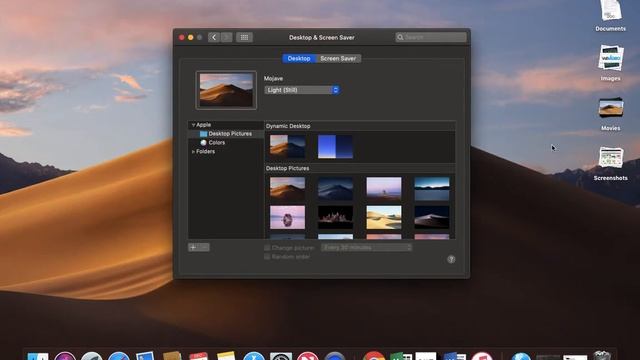Open the Light (Still) appearance dropdown
Viewport: 640px width, 360px height.
coord(302,90)
